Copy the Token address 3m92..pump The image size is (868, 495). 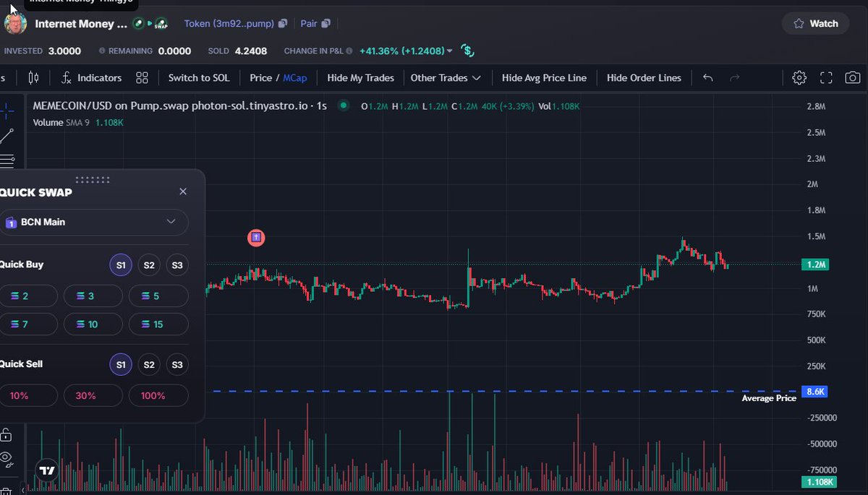click(283, 24)
